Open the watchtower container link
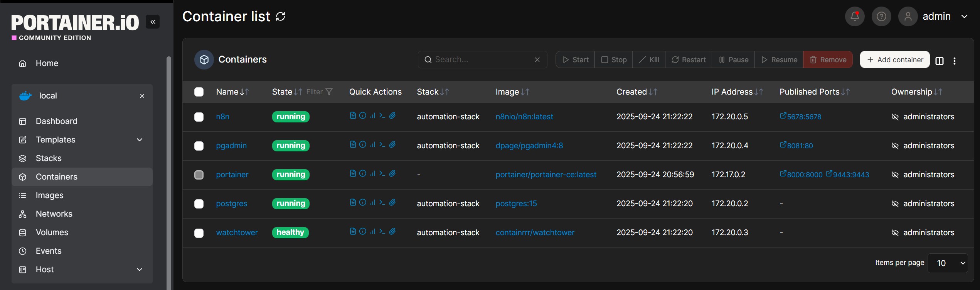 tap(237, 232)
